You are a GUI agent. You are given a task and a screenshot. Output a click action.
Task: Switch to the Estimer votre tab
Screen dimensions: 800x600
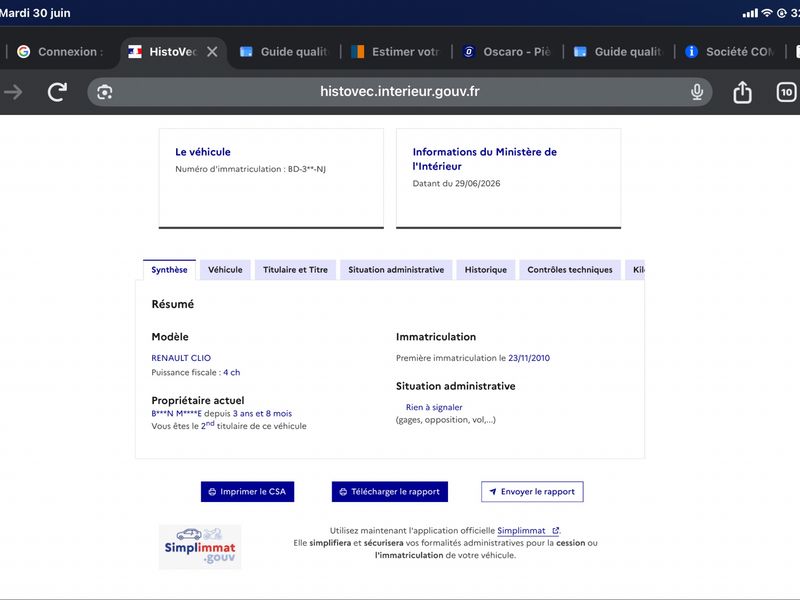pyautogui.click(x=396, y=52)
